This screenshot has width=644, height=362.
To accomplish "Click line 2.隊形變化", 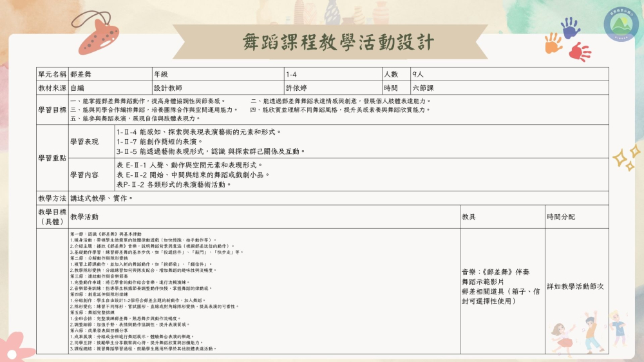I will tap(155, 307).
